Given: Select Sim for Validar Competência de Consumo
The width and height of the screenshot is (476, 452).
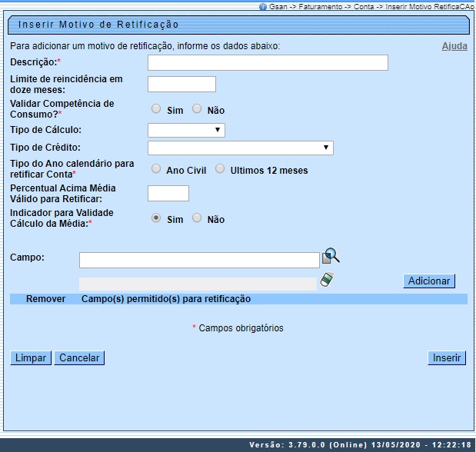Looking at the screenshot, I should pos(156,108).
